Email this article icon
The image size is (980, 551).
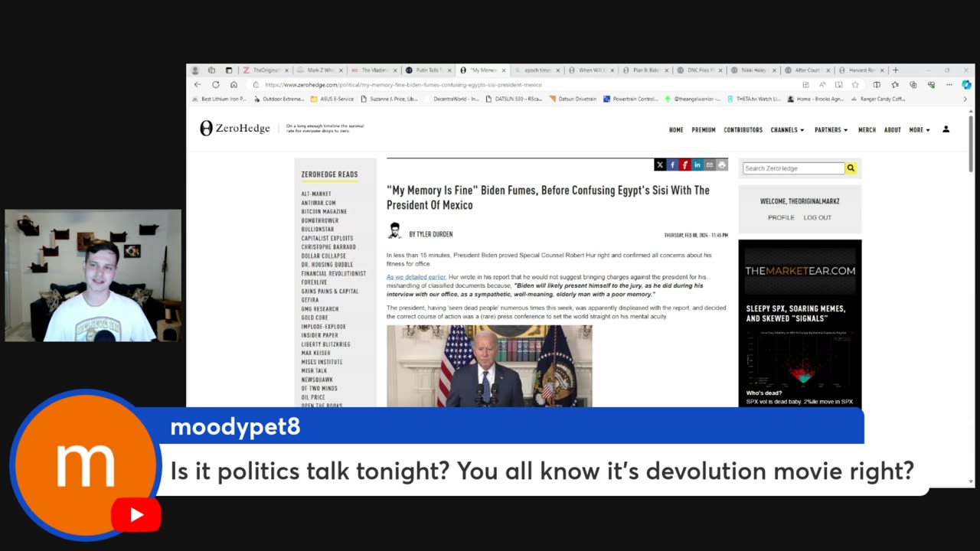[709, 165]
